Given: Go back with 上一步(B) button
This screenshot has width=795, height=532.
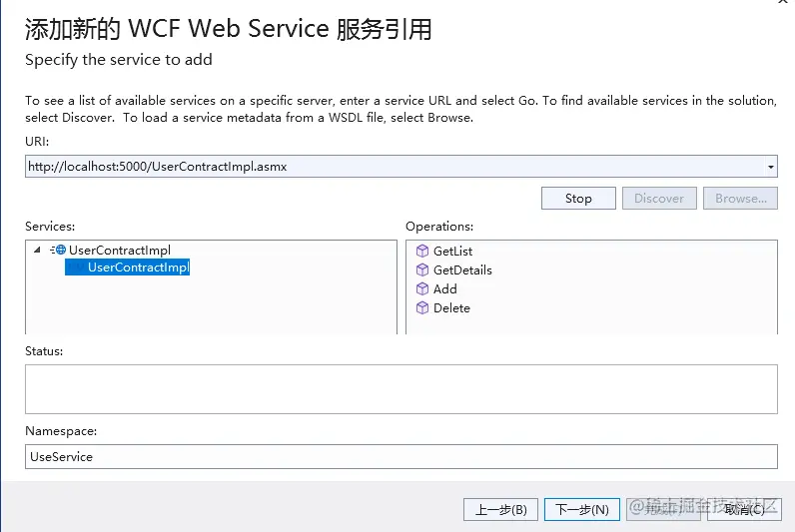Looking at the screenshot, I should click(x=501, y=509).
